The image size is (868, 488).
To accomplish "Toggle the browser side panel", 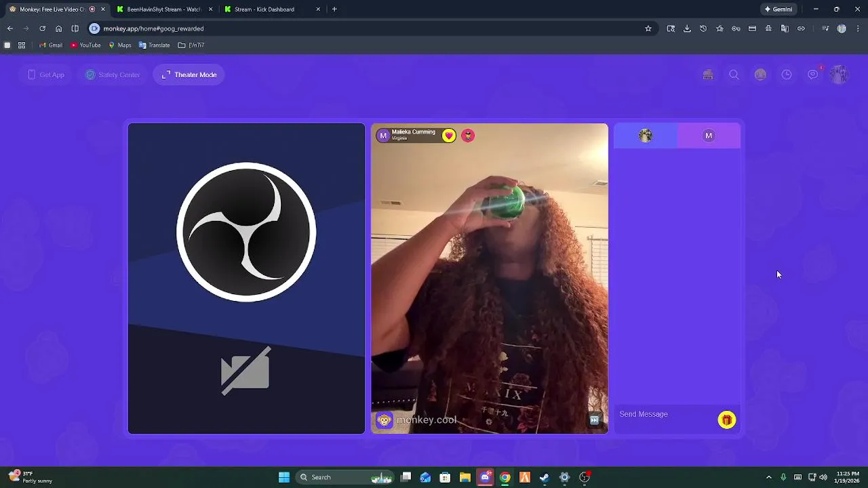I will (x=75, y=28).
